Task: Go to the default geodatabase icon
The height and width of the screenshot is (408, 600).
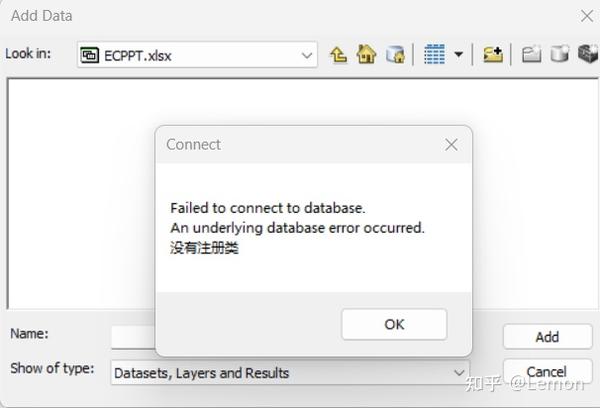Action: tap(395, 55)
